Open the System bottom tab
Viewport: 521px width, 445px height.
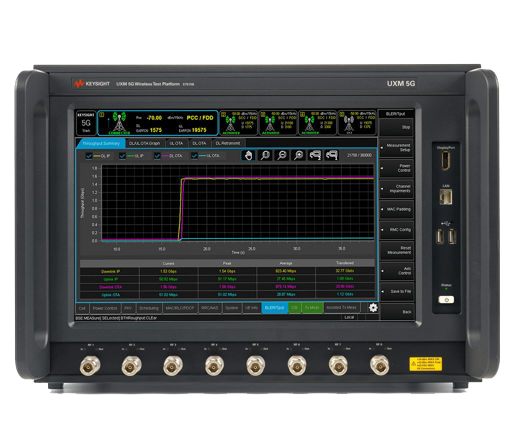click(232, 308)
